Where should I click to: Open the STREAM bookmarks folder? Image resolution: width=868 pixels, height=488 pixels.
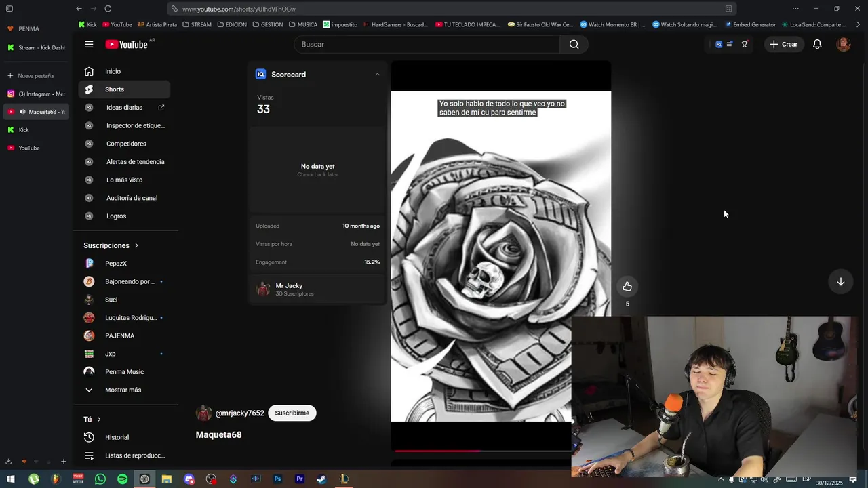point(197,24)
